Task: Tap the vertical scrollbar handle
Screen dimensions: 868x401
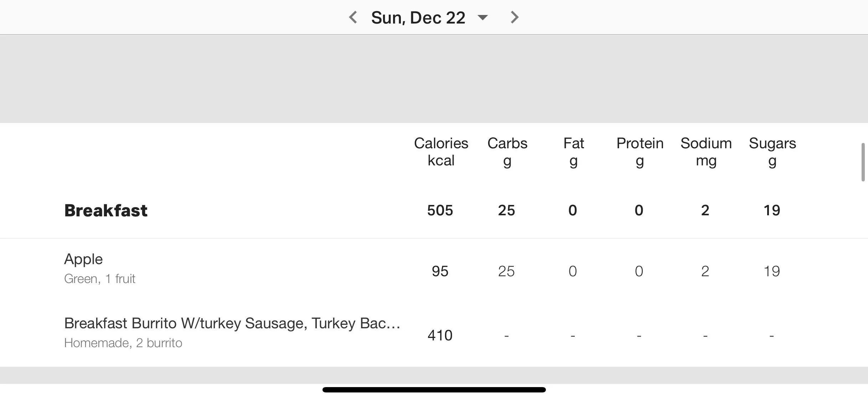Action: 863,162
